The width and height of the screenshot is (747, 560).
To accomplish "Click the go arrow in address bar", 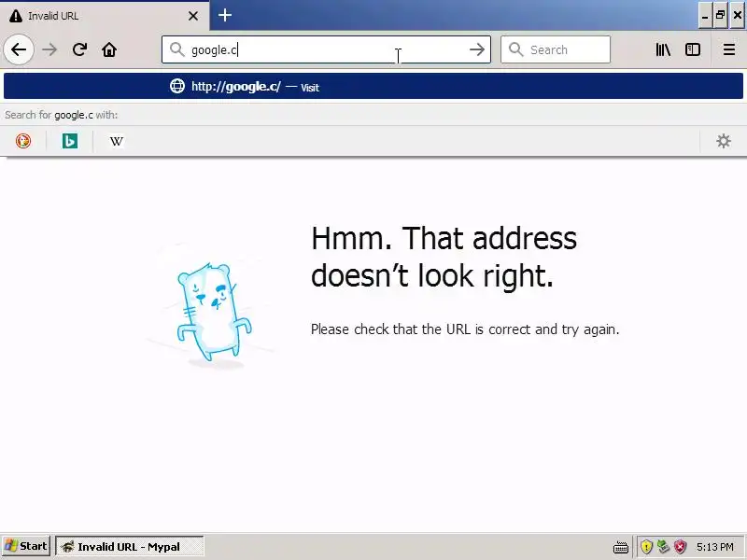I will [476, 49].
